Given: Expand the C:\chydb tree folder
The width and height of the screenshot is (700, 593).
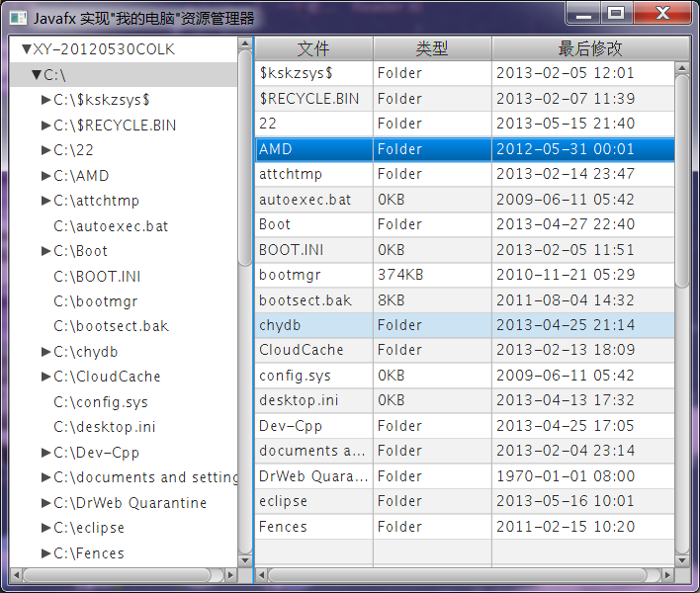Looking at the screenshot, I should (x=46, y=352).
